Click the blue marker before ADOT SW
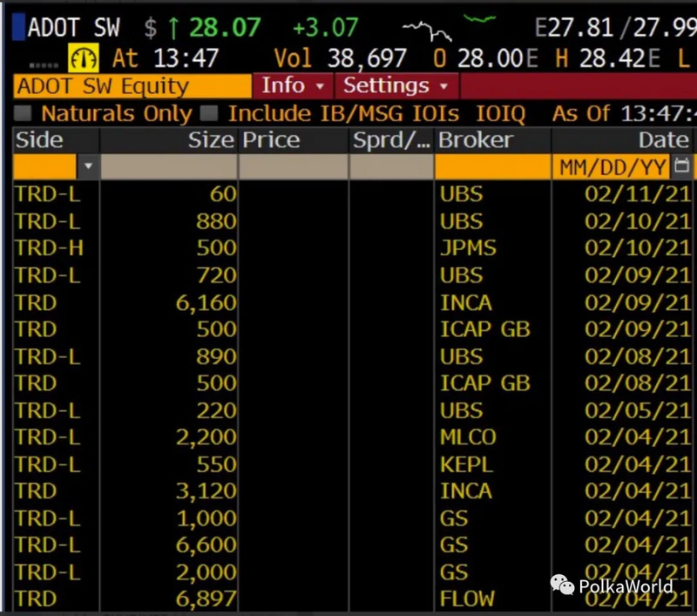 pos(18,27)
